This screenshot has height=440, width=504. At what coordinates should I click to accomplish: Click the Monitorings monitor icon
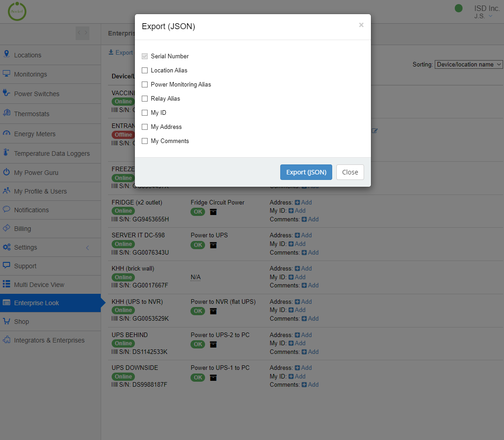point(6,73)
